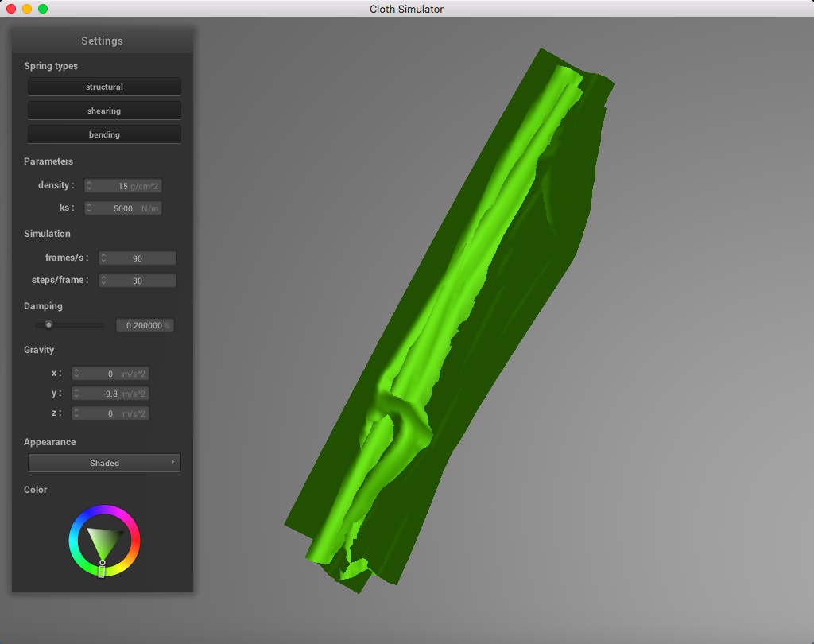Click the steps/frame stepper arrows
Screen dimensions: 814x644
click(x=103, y=280)
